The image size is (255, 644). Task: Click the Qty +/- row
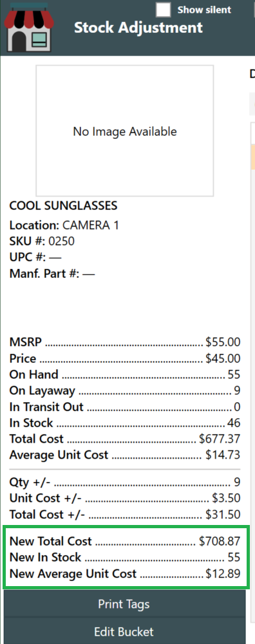[125, 482]
